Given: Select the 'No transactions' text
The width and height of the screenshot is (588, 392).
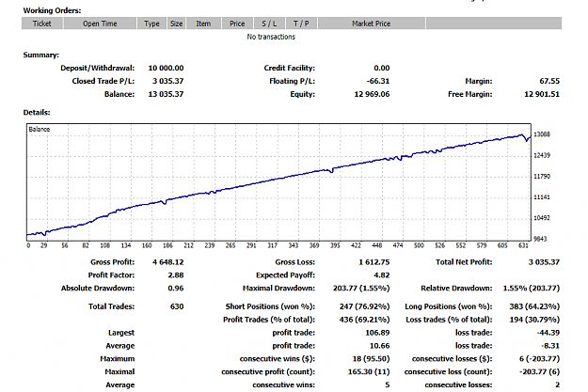Looking at the screenshot, I should (271, 37).
